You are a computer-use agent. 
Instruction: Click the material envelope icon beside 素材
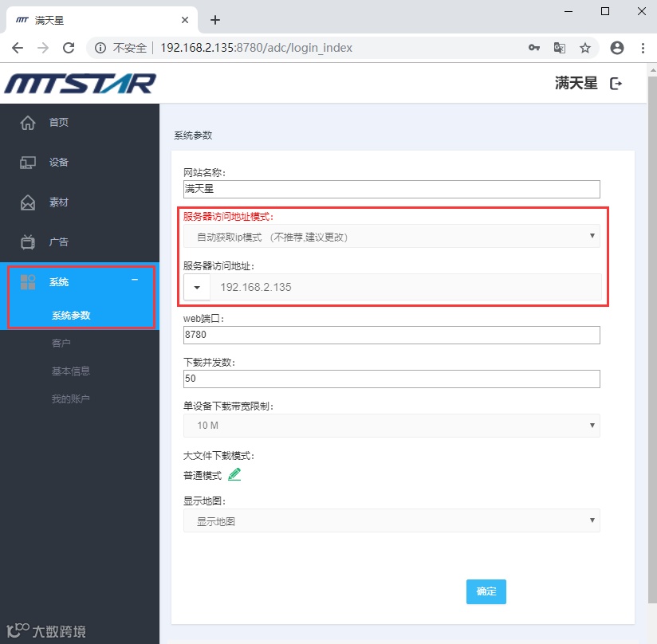tap(28, 202)
